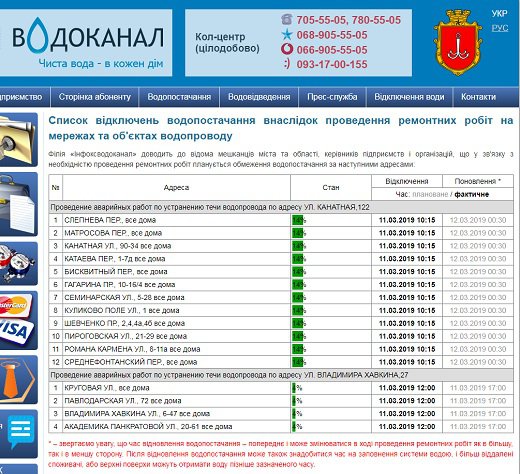Click the city coat of arms emblem
Image resolution: width=520 pixels, height=474 pixels.
tap(458, 43)
